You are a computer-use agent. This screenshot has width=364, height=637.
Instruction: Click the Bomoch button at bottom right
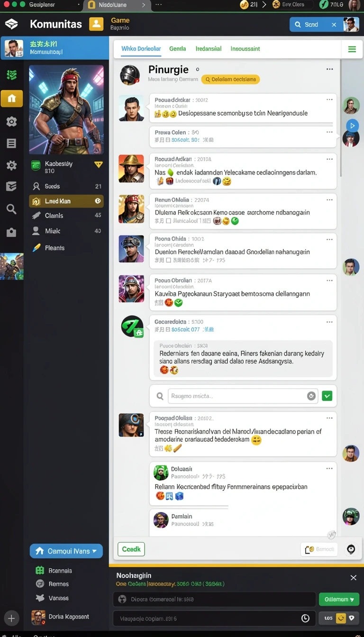(x=319, y=549)
